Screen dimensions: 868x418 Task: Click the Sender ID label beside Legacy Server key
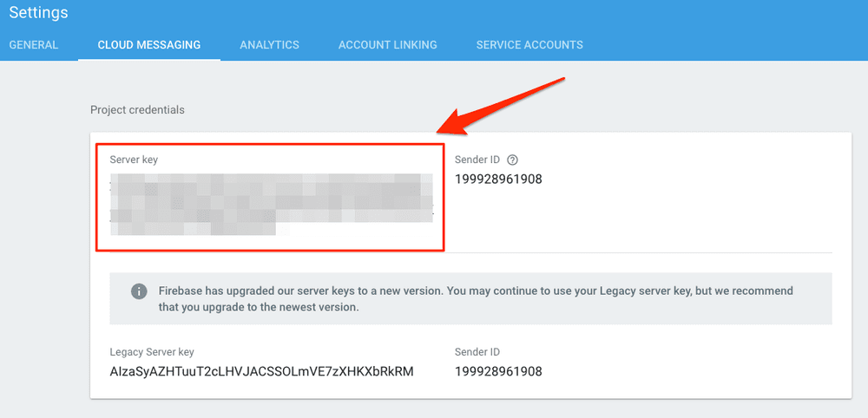[x=477, y=352]
